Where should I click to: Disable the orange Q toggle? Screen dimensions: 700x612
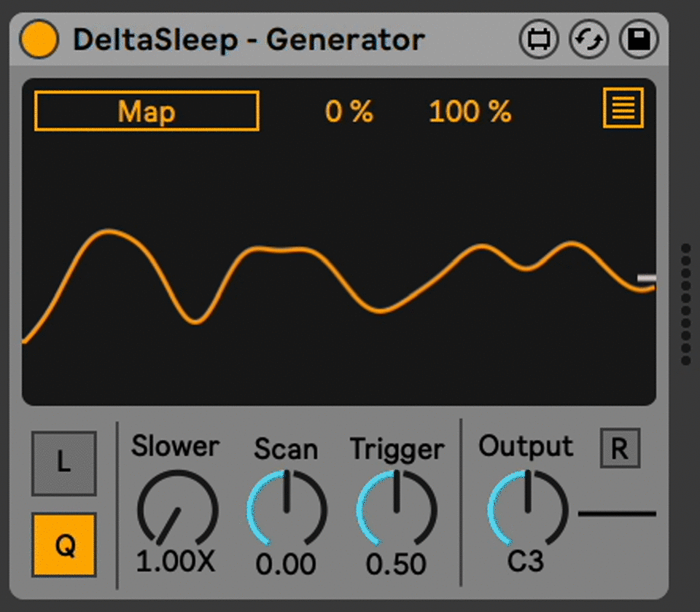click(x=63, y=545)
